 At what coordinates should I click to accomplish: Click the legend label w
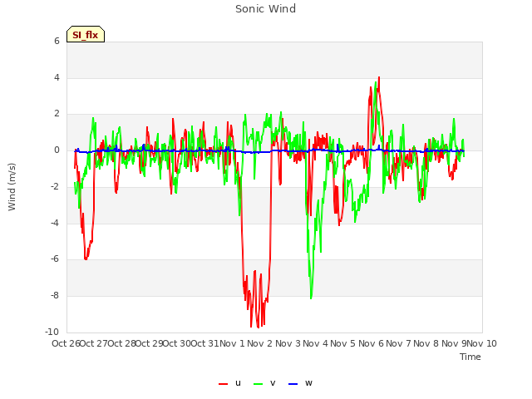point(308,383)
